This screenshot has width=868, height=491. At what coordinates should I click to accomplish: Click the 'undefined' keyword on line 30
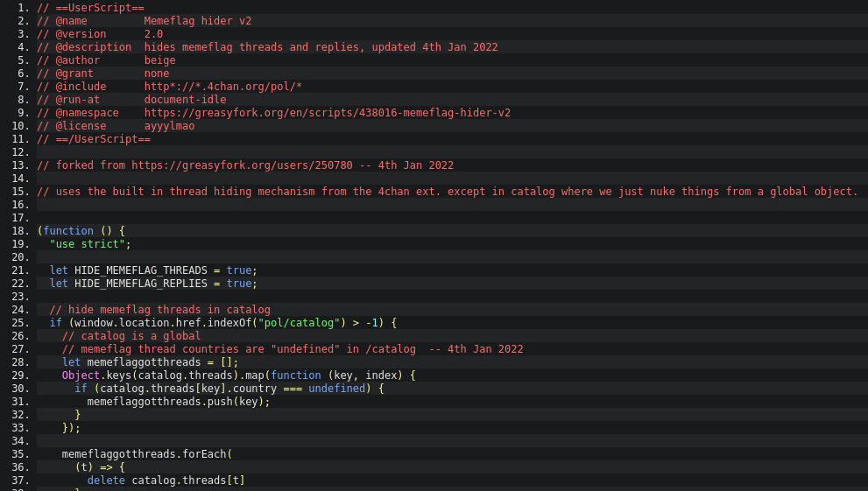click(337, 389)
